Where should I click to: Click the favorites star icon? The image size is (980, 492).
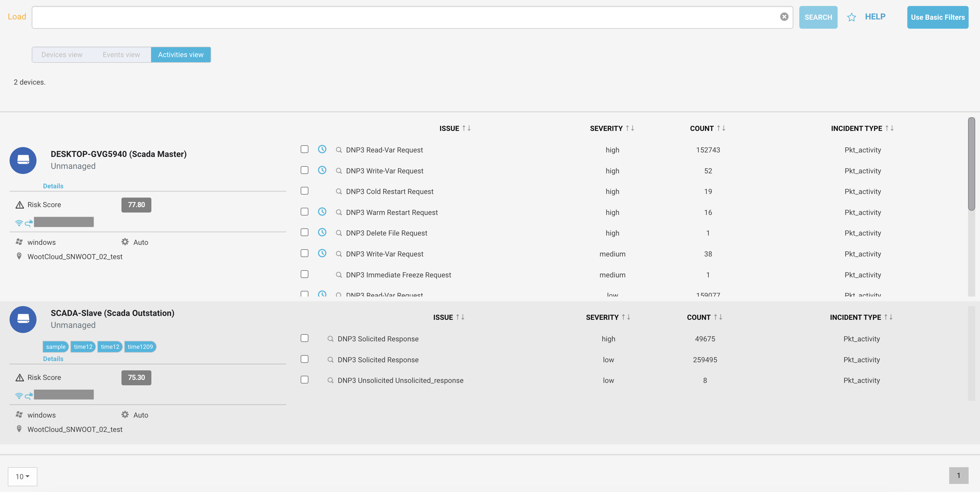(851, 17)
